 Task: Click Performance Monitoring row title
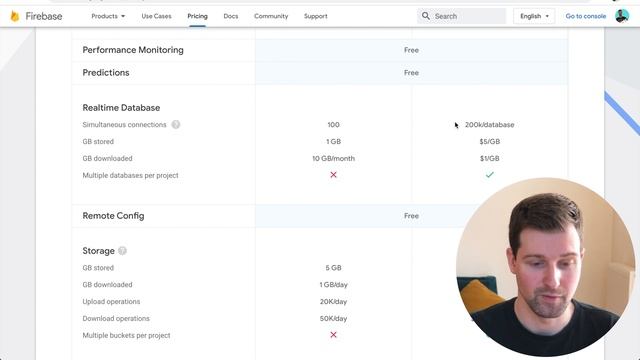[133, 50]
